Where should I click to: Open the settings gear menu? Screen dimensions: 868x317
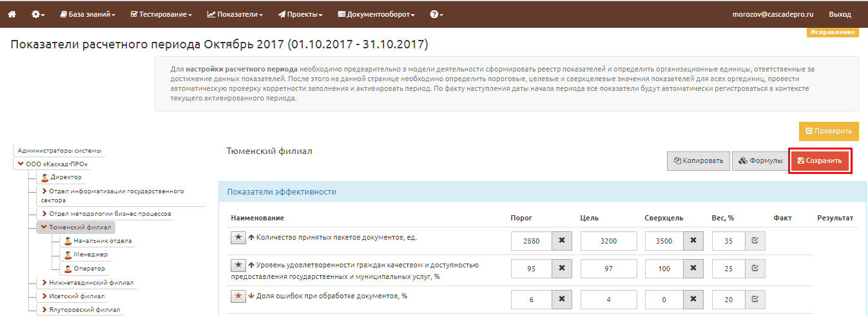point(38,14)
